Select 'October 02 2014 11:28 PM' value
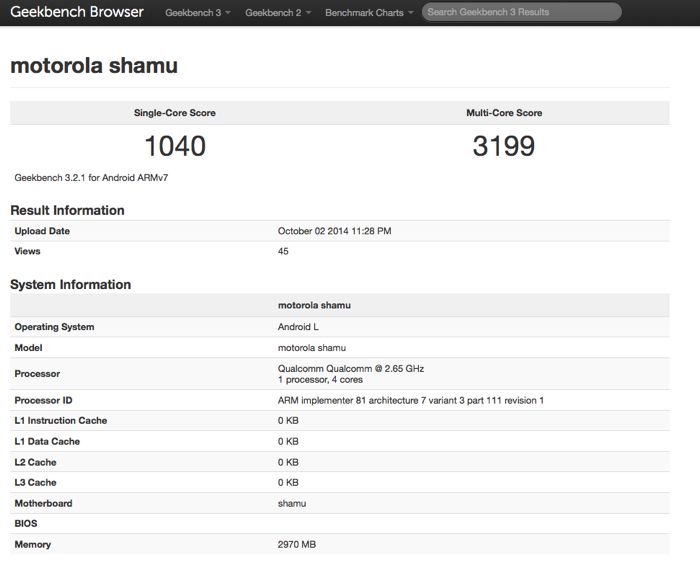 [x=334, y=231]
